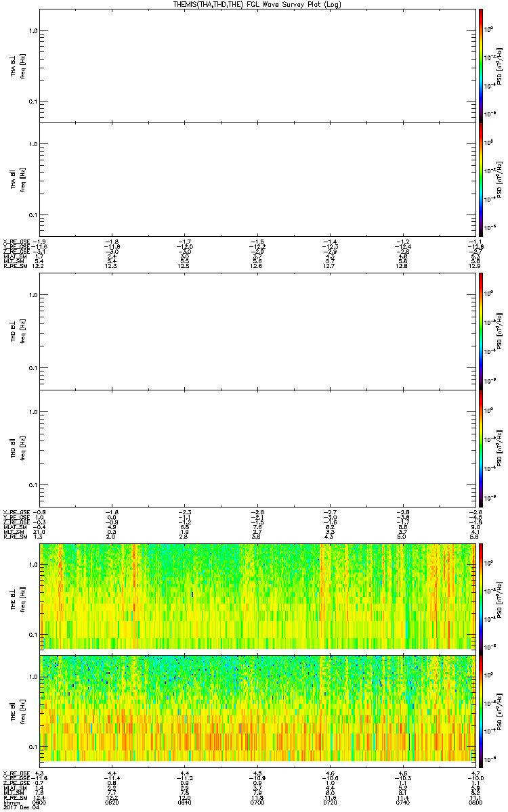Click the PSD [nT²/Hz] label of THA B⊥ color bar

pyautogui.click(x=501, y=66)
